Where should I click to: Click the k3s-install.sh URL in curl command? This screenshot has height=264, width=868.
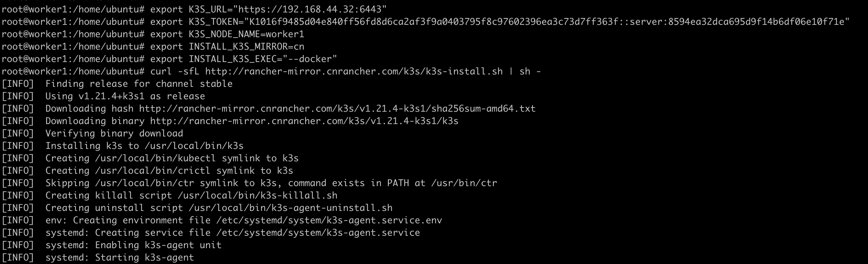click(354, 71)
